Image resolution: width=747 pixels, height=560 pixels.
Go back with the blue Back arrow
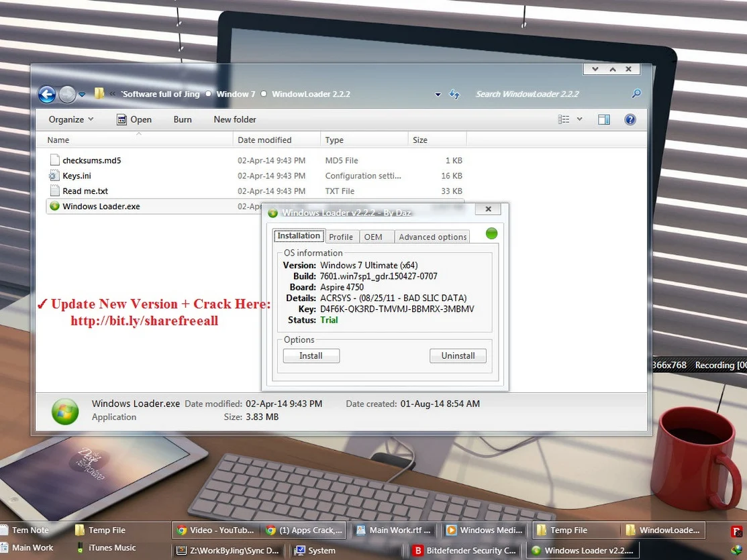47,95
